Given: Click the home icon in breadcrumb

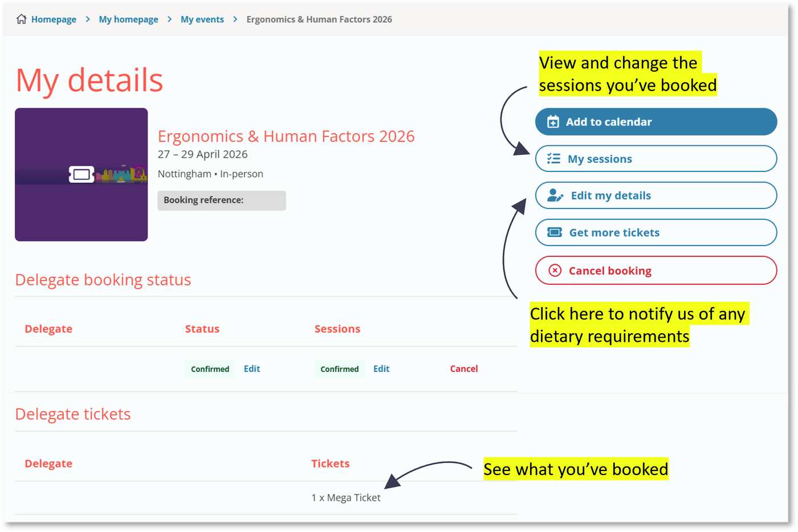Looking at the screenshot, I should coord(22,19).
